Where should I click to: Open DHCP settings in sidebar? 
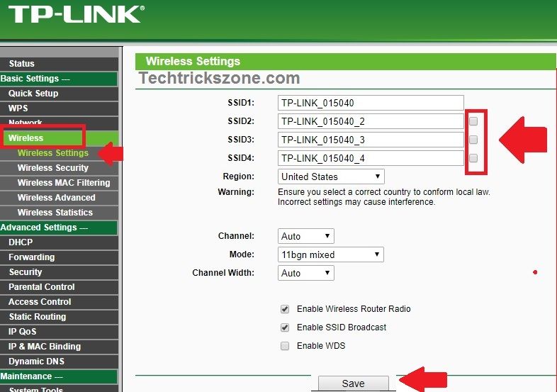click(x=21, y=242)
